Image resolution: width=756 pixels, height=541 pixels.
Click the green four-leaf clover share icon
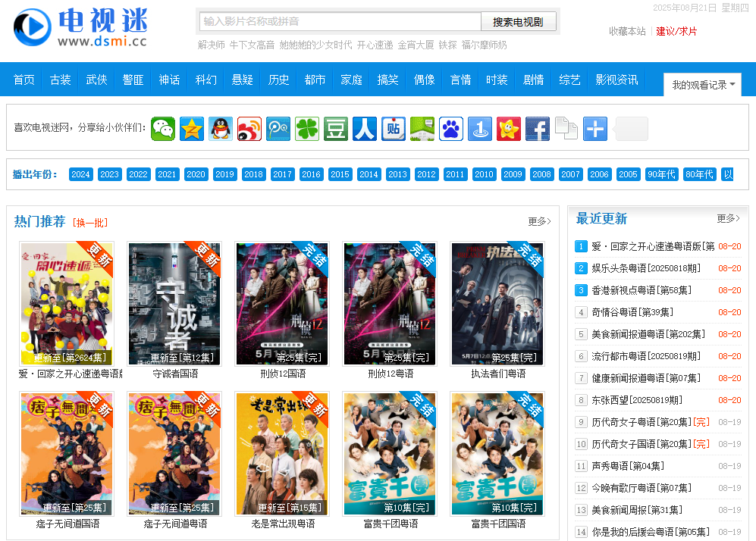tap(307, 129)
